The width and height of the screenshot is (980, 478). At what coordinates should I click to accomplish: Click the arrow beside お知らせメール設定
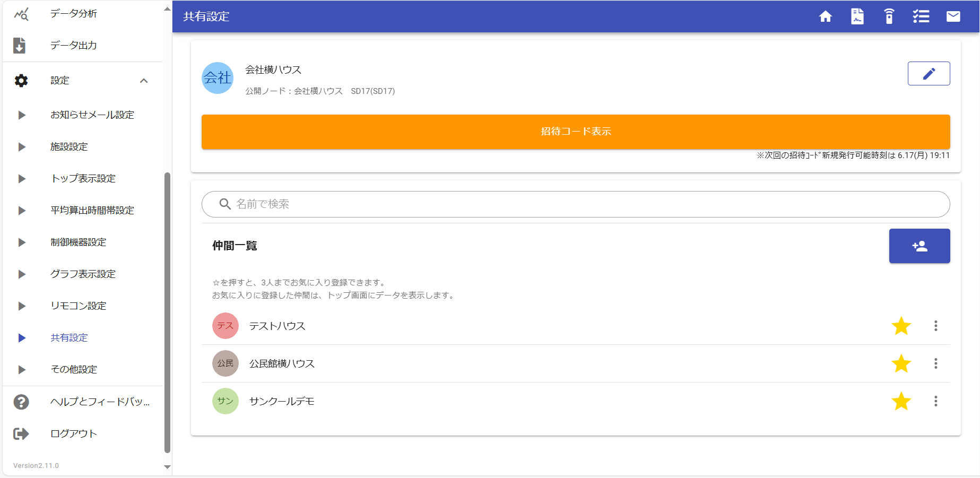tap(22, 115)
